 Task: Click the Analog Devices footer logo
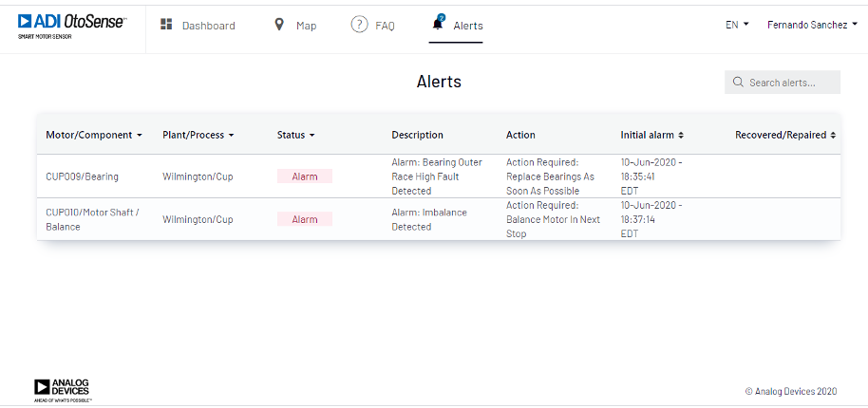63,389
